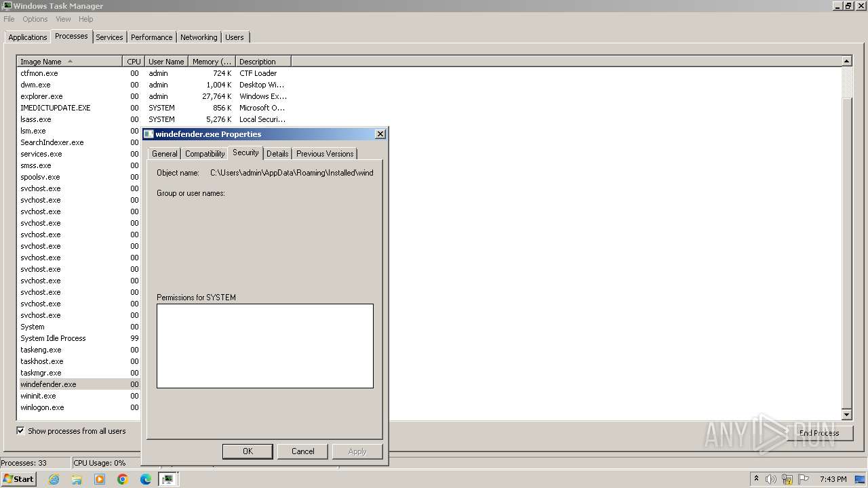Viewport: 868px width, 488px height.
Task: Open Microsoft Edge from the taskbar
Action: 146,479
